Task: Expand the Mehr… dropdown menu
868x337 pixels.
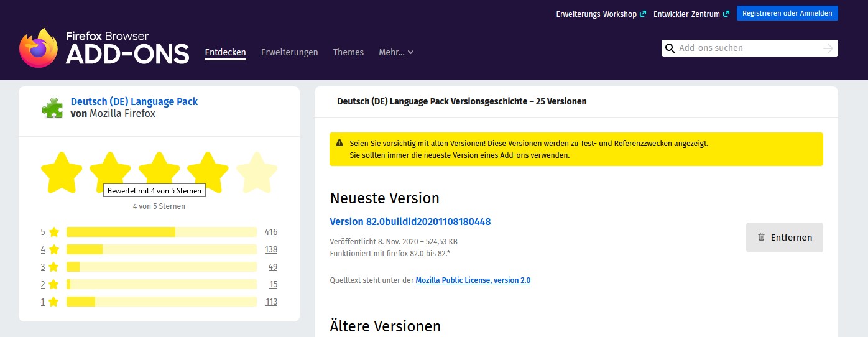Action: click(396, 52)
